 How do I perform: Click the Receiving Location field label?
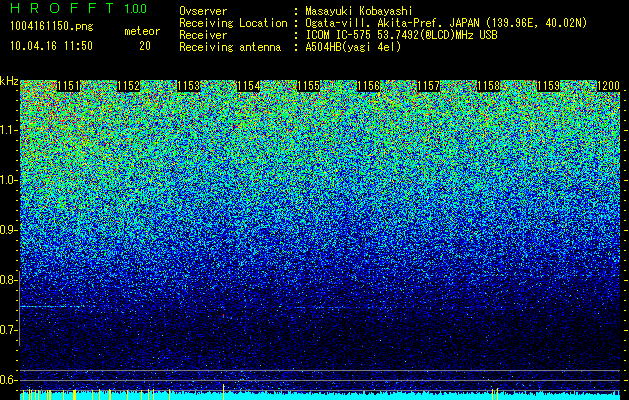[233, 23]
